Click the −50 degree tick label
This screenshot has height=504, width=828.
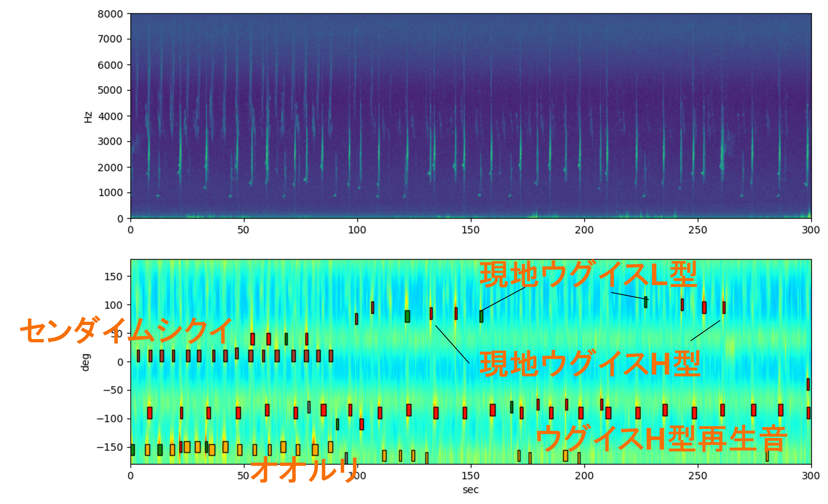pyautogui.click(x=113, y=390)
